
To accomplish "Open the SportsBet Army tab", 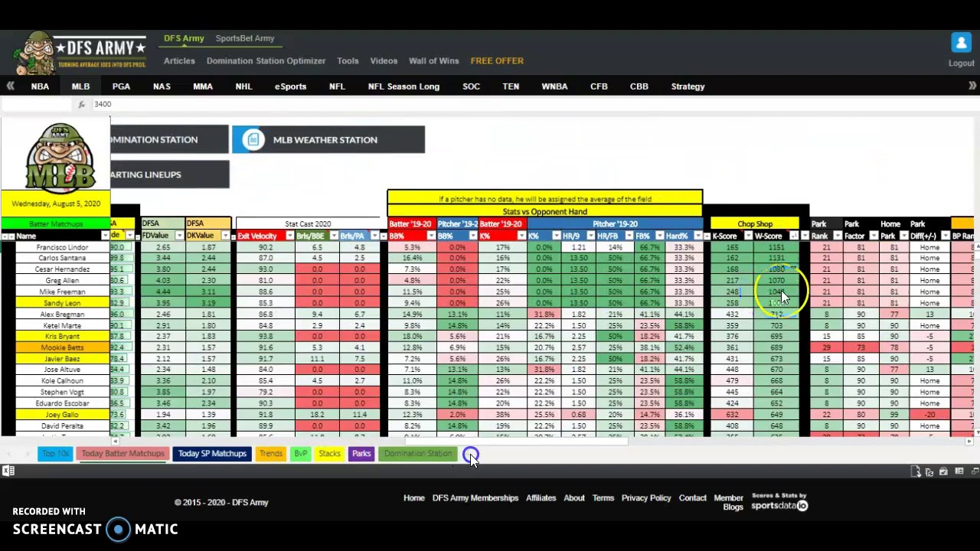I will pyautogui.click(x=245, y=38).
